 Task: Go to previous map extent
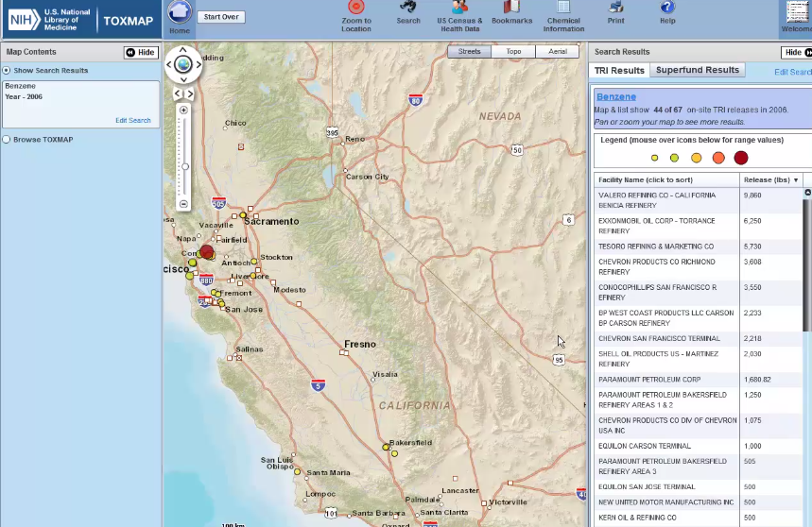(178, 93)
